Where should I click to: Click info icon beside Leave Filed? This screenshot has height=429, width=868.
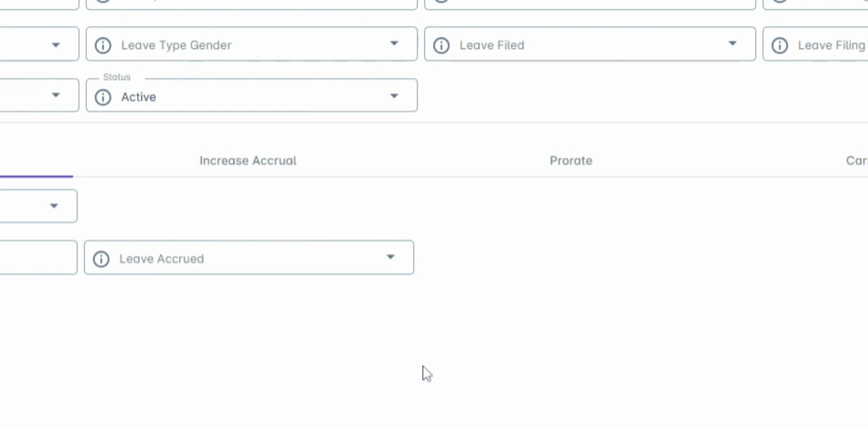(x=441, y=45)
